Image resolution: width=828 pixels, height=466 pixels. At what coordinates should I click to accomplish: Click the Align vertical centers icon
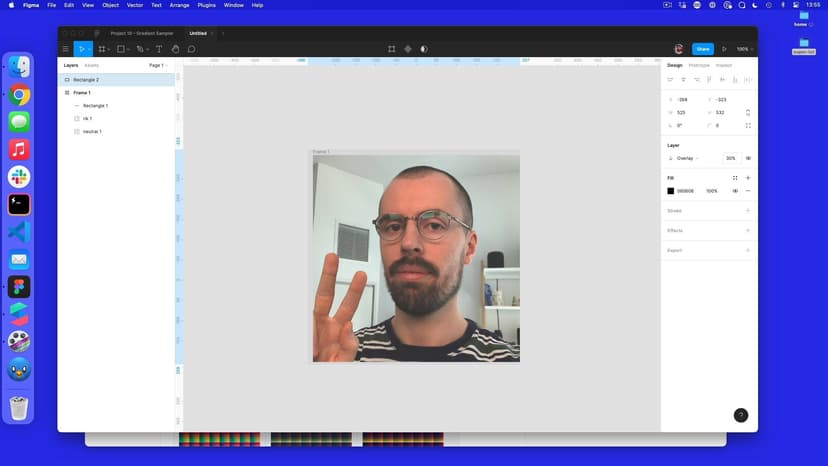(x=722, y=80)
